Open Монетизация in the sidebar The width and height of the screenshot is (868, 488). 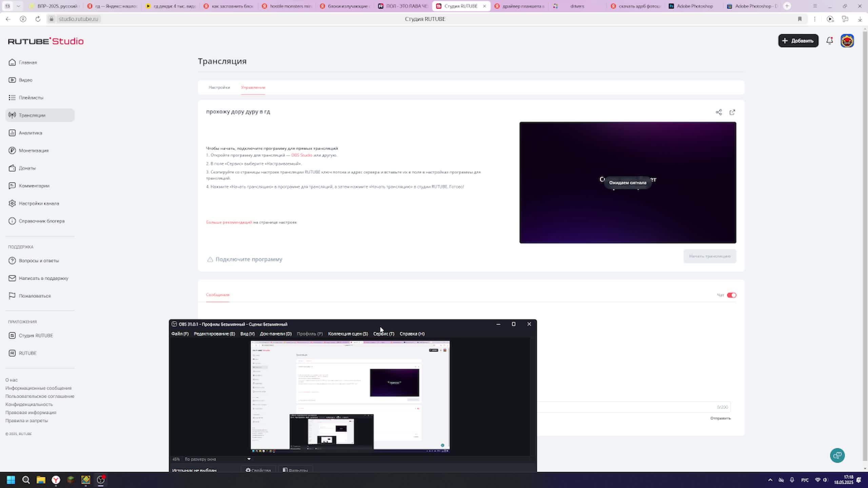[x=34, y=150]
